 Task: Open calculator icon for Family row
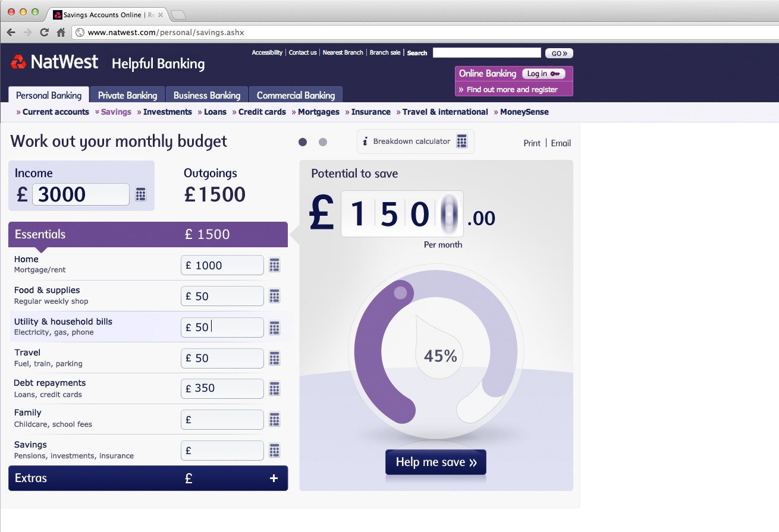coord(274,420)
